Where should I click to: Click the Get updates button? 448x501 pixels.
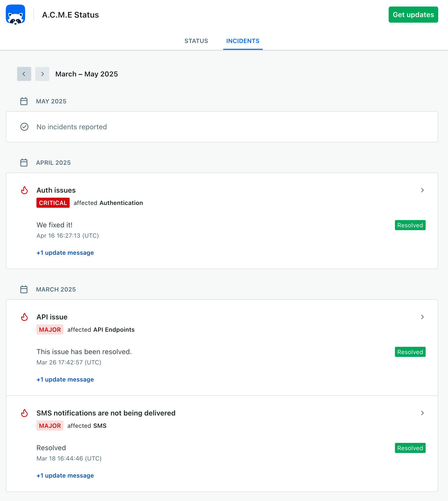click(x=413, y=15)
